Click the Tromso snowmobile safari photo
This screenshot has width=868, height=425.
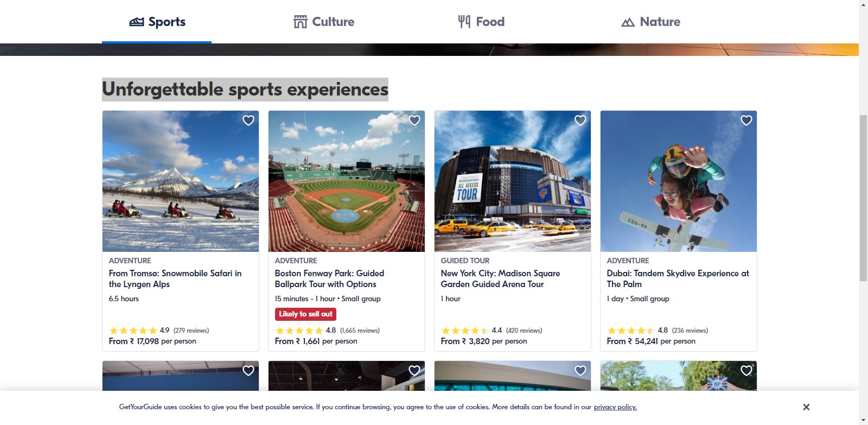click(x=181, y=181)
